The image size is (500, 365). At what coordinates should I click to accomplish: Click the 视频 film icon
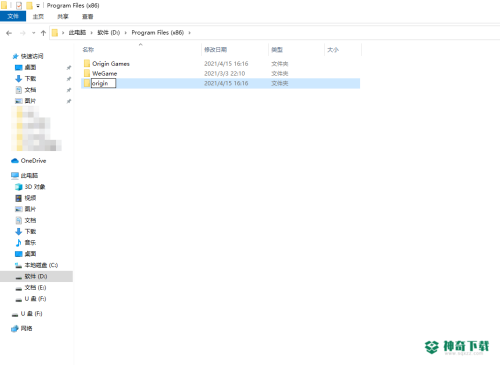(19, 198)
